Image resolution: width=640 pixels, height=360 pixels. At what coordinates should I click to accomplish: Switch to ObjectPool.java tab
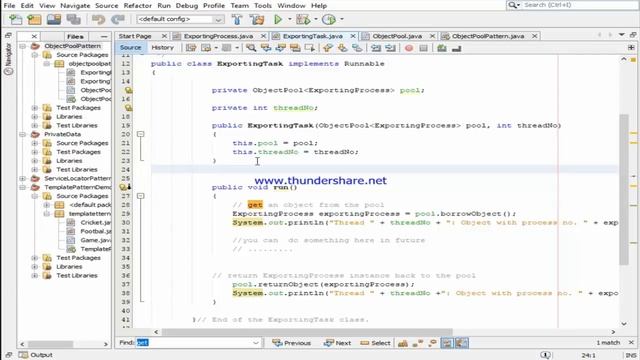pos(397,36)
